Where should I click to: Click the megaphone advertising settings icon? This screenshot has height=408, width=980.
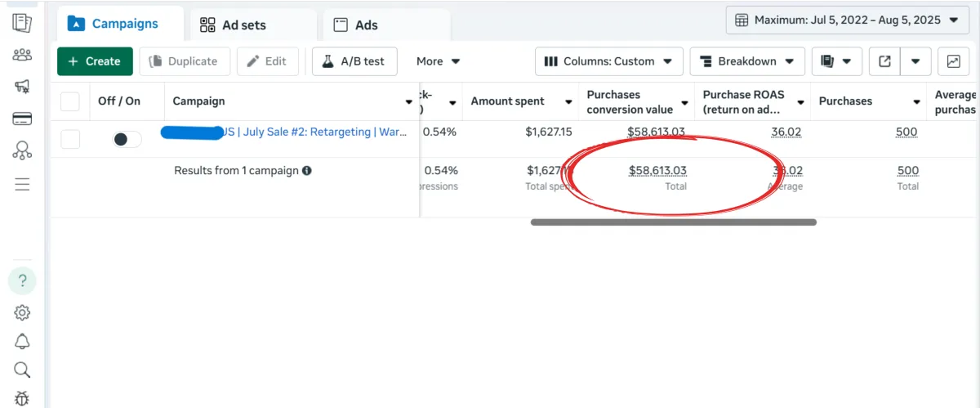point(22,87)
